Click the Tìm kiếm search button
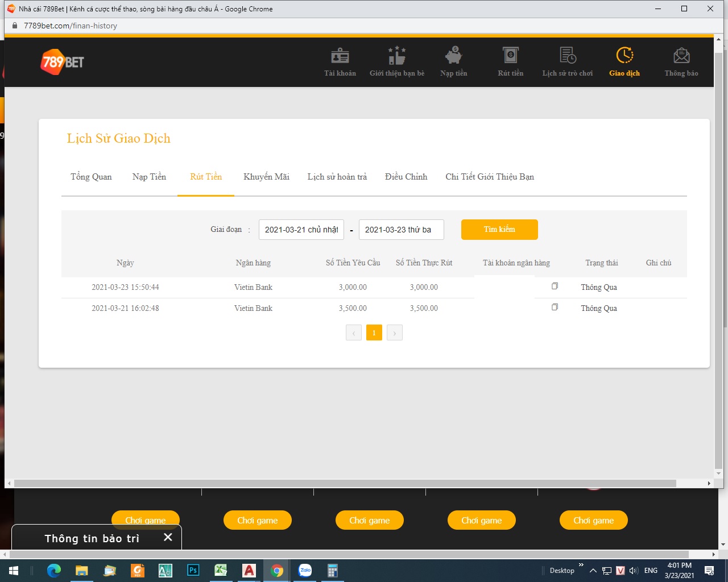 coord(499,230)
